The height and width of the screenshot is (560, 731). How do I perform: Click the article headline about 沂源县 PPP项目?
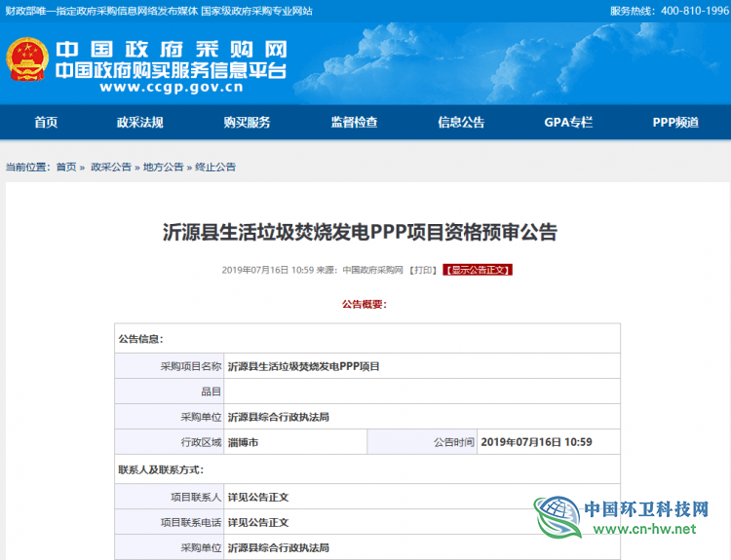click(360, 232)
